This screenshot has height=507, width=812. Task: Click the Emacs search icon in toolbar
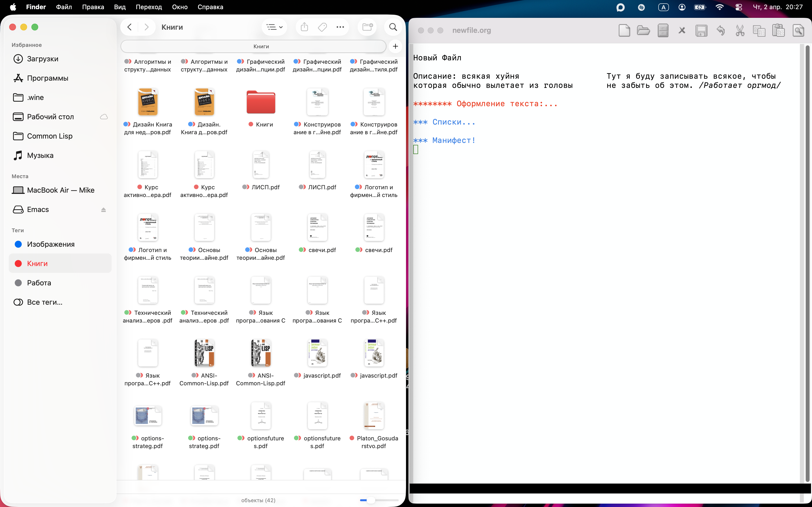(798, 30)
